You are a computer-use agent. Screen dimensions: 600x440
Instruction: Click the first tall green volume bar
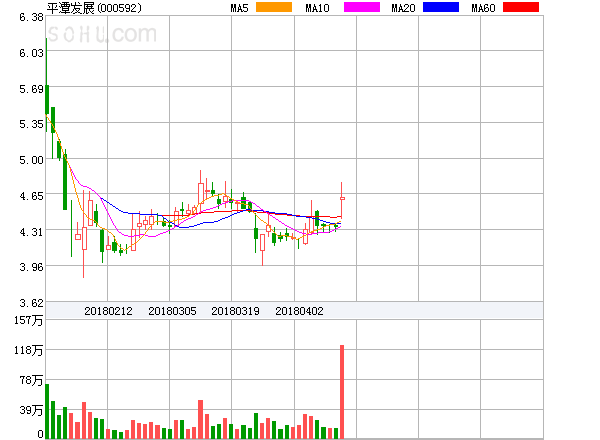point(47,411)
